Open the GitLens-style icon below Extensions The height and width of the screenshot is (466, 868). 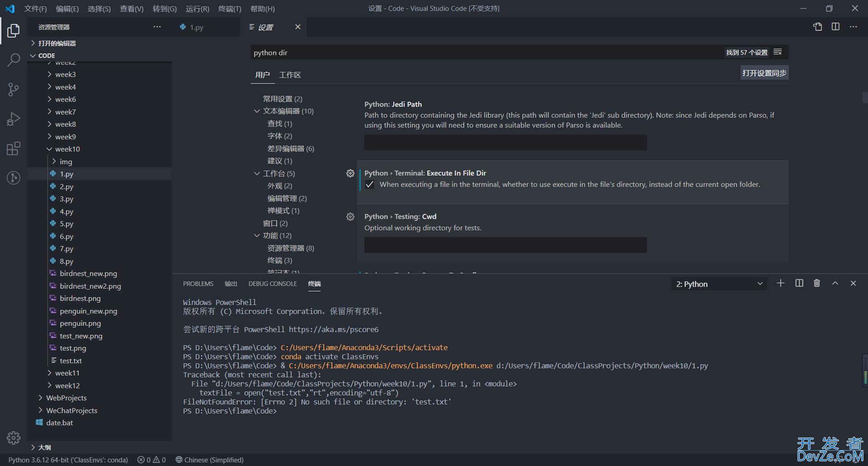pyautogui.click(x=14, y=178)
